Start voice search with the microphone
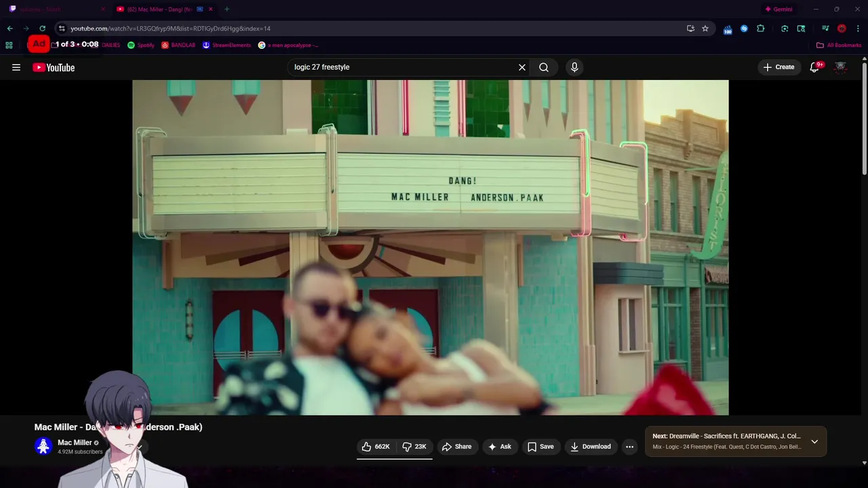Screen dimensions: 868x488 [574, 67]
